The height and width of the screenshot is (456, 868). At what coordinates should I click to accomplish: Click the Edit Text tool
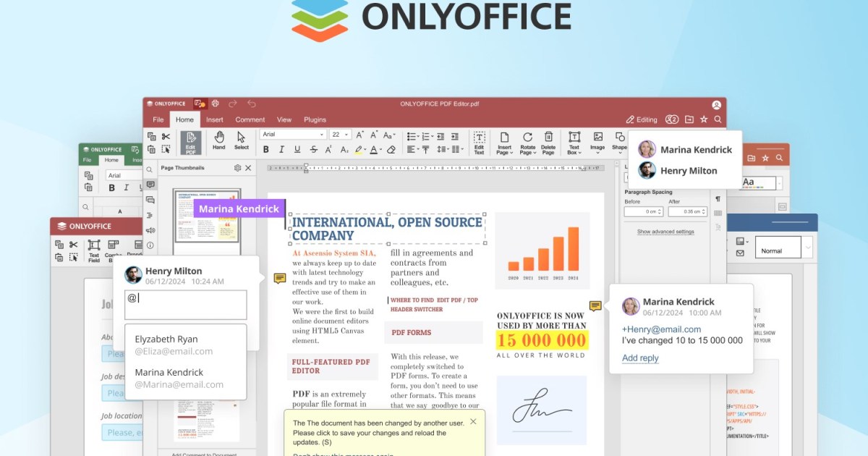pos(479,142)
